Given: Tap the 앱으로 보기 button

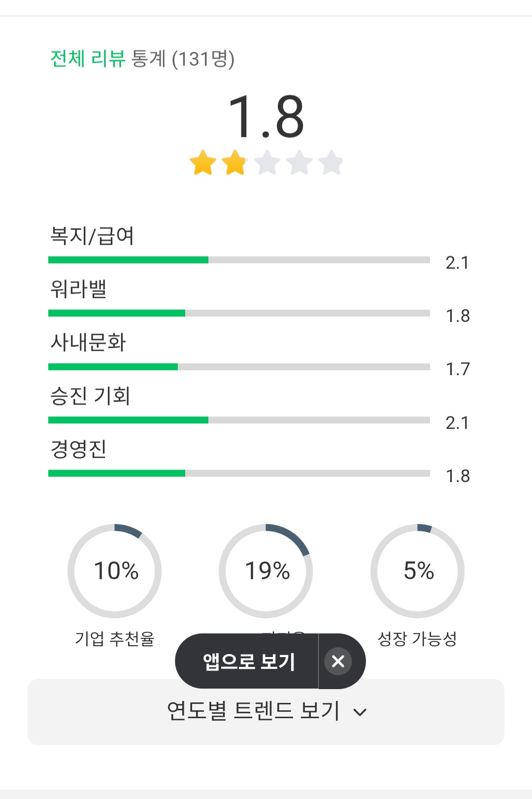Looking at the screenshot, I should click(248, 661).
